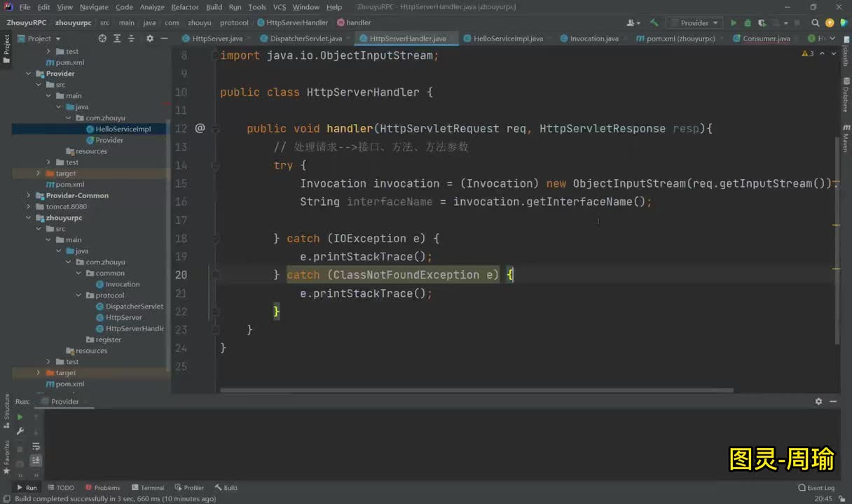Select the register package in tree
The width and height of the screenshot is (852, 504).
point(108,339)
